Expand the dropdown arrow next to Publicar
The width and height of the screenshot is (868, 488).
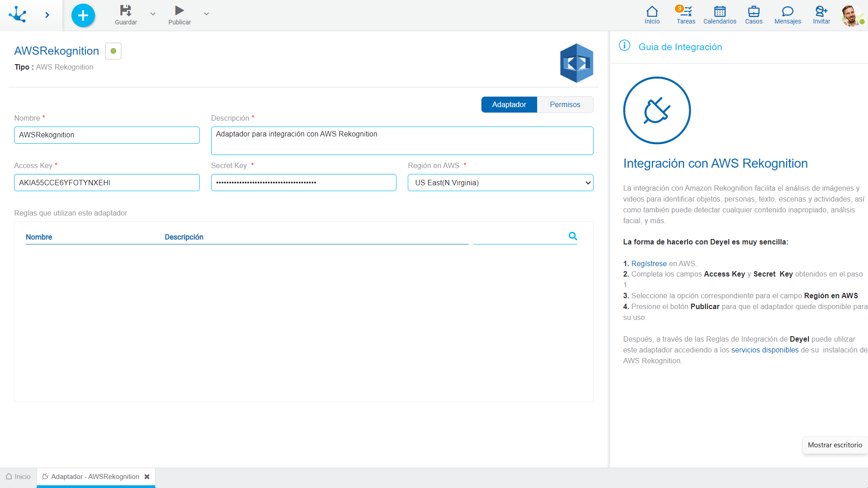(x=207, y=14)
